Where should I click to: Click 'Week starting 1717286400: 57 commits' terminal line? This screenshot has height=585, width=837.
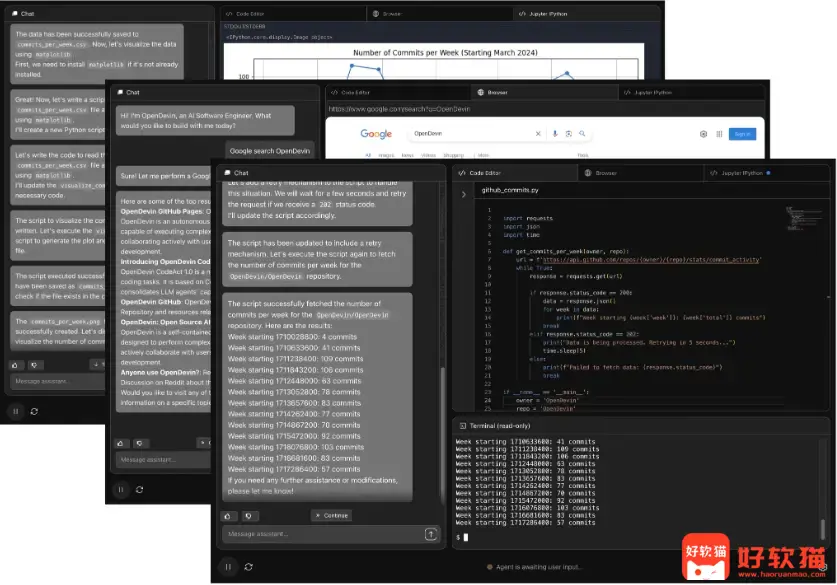click(525, 523)
